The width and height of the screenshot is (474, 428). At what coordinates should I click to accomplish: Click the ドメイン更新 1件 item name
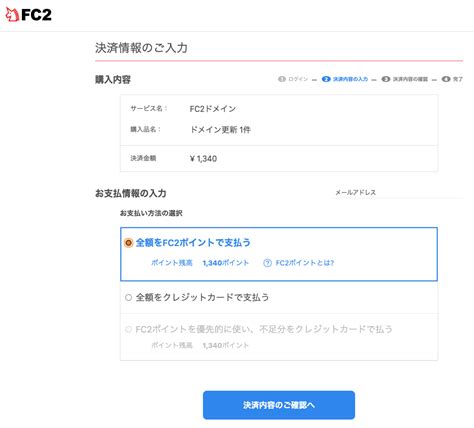220,130
